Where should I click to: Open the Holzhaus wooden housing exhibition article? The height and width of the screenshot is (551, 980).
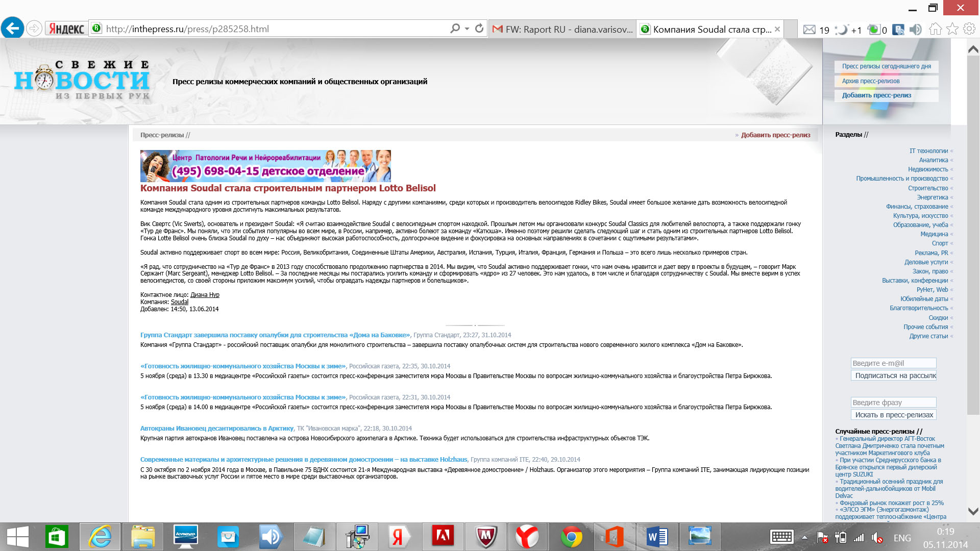pyautogui.click(x=304, y=460)
